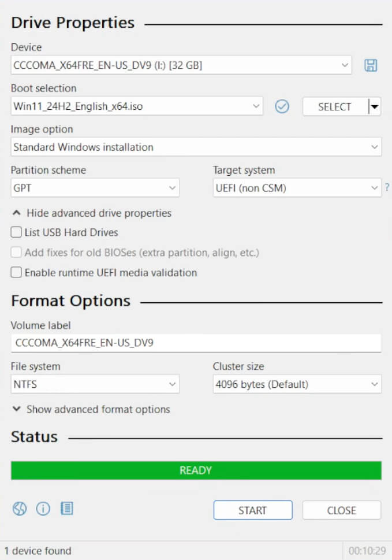Check Add fixes for old BIOSes option
Screen dimensions: 392x560
(17, 253)
